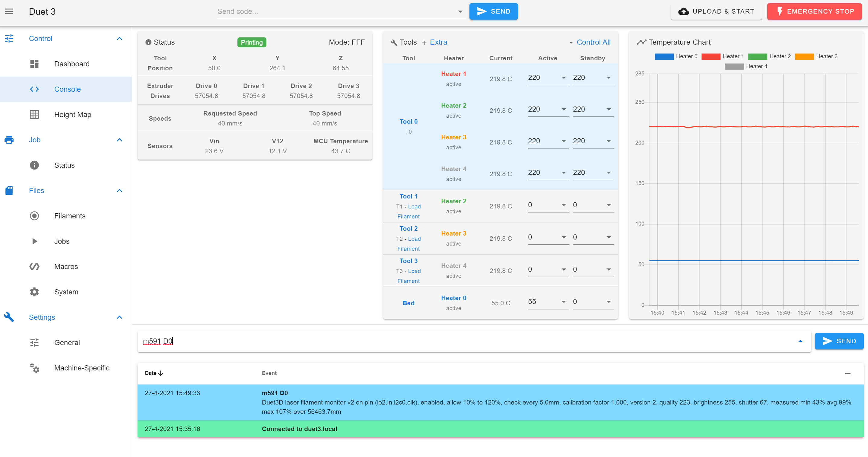This screenshot has width=868, height=457.
Task: Toggle Heater 0 series in chart legend
Action: pyautogui.click(x=676, y=56)
